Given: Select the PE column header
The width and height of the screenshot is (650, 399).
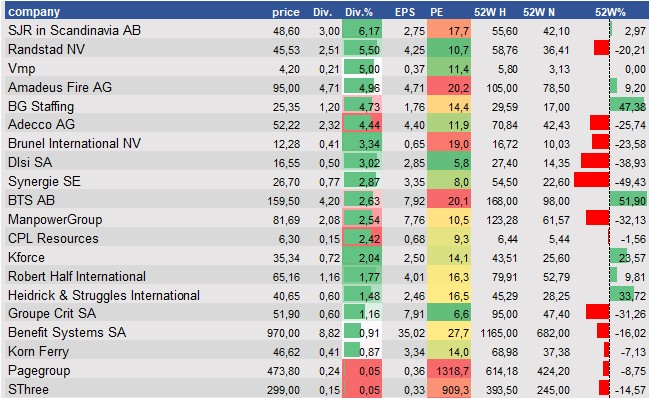Looking at the screenshot, I should coord(437,12).
